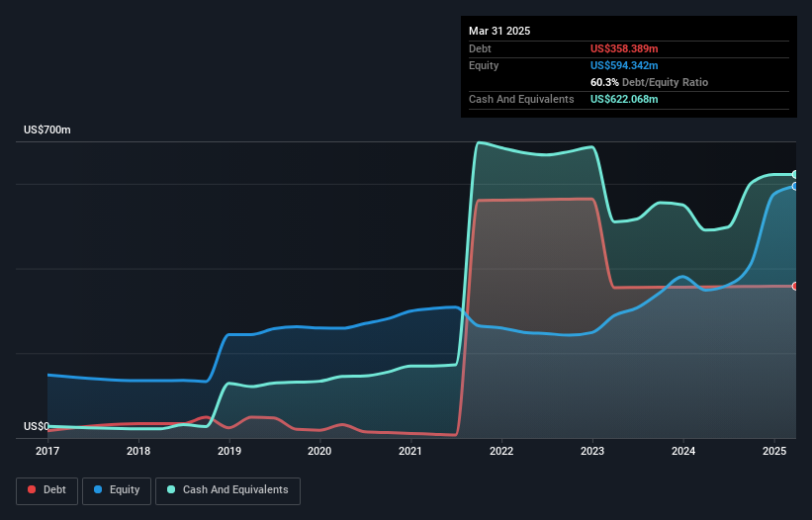This screenshot has height=520, width=812.
Task: Click the 2018 x-axis label
Action: (138, 451)
